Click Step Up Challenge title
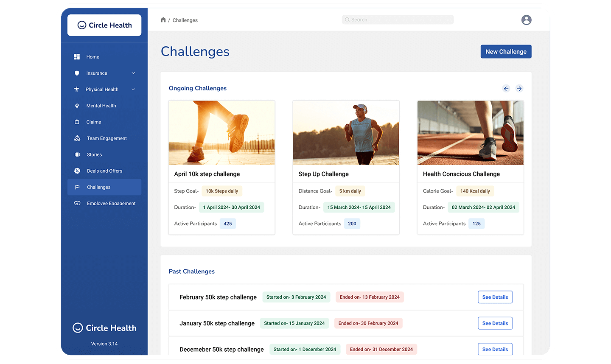Viewport: 611px width, 364px height. pyautogui.click(x=323, y=174)
